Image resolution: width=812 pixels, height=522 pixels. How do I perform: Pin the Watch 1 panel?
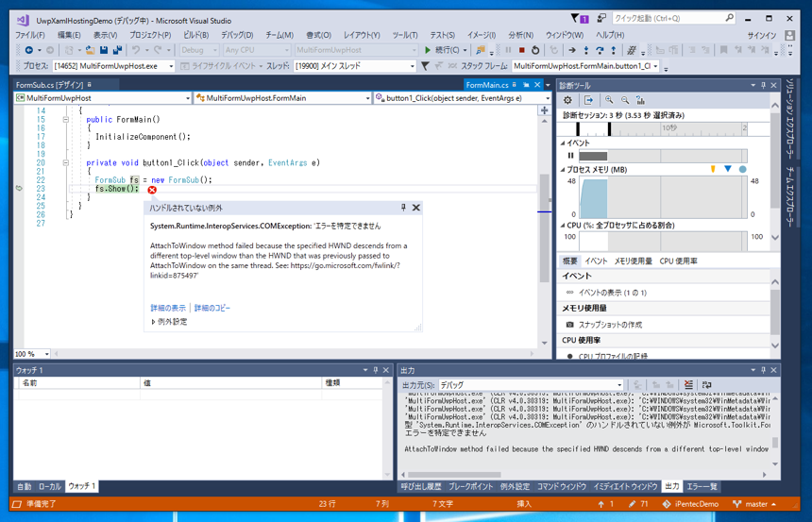coord(376,370)
